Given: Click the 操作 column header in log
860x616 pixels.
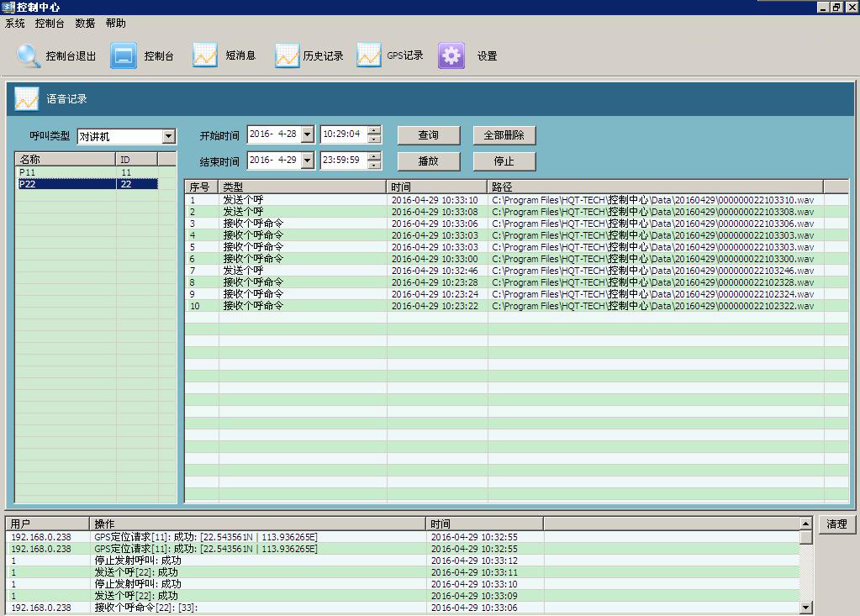Looking at the screenshot, I should click(257, 524).
